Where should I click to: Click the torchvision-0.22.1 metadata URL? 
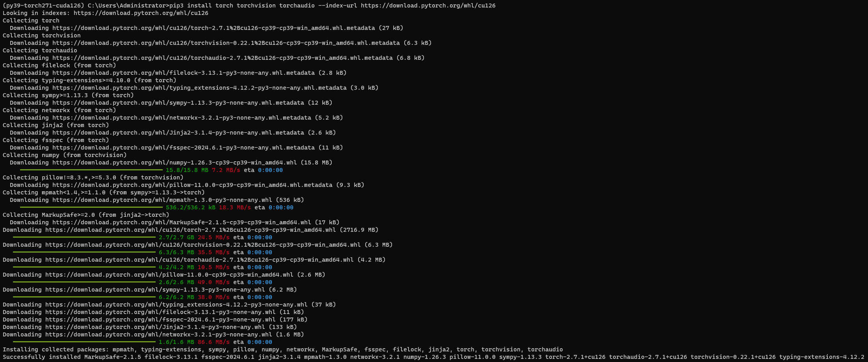coord(205,43)
